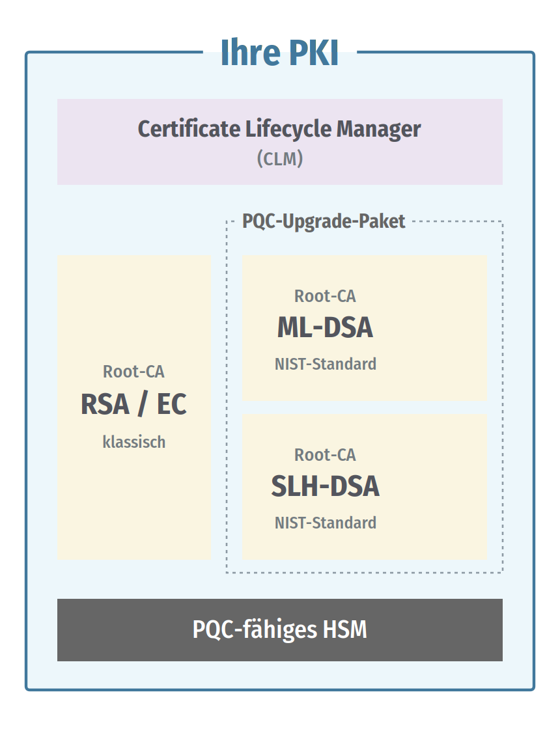This screenshot has height=742, width=560.
Task: Click 'NIST-Standard' under SLH-DSA
Action: pos(326,523)
